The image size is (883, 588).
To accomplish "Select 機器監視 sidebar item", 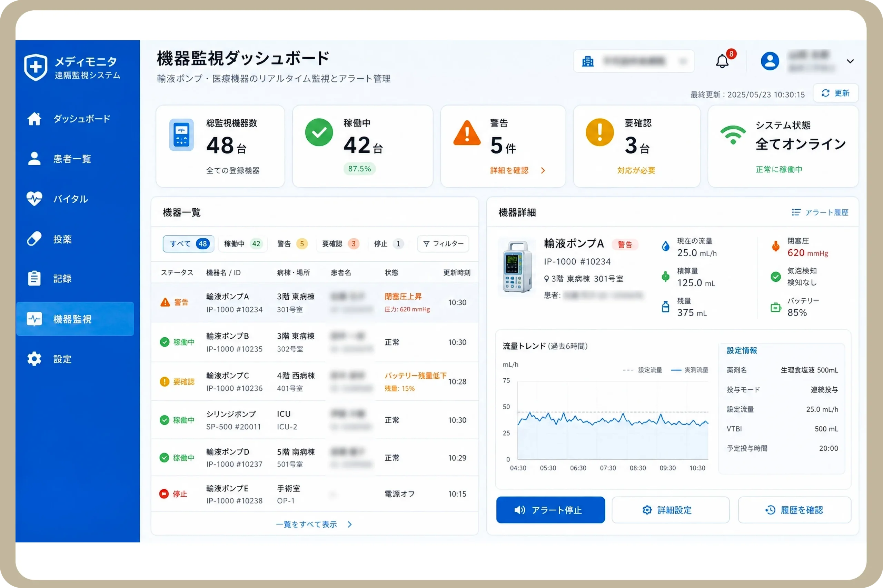I will (75, 319).
